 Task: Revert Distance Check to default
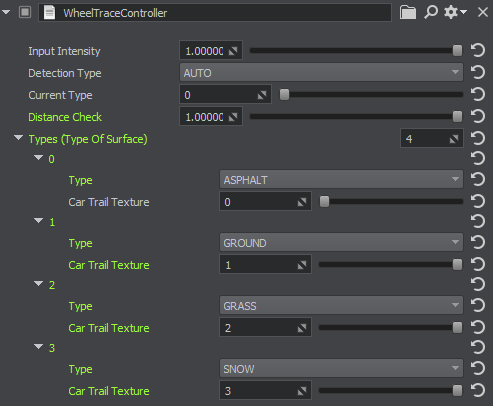point(478,117)
